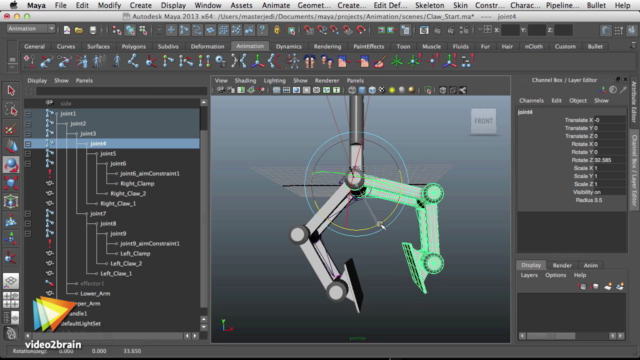Image resolution: width=640 pixels, height=360 pixels.
Task: Select joint9_aimConstraint1 in the outliner
Action: pos(150,244)
